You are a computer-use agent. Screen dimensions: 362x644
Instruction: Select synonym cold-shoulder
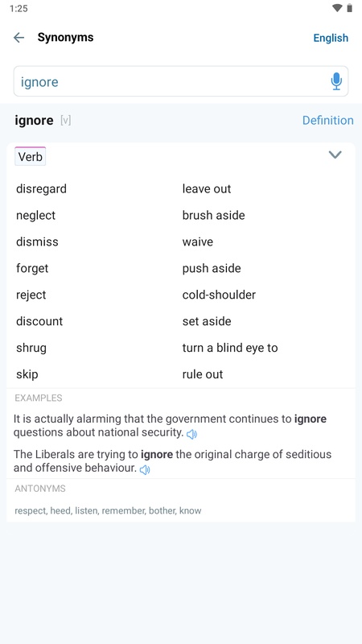tap(219, 295)
